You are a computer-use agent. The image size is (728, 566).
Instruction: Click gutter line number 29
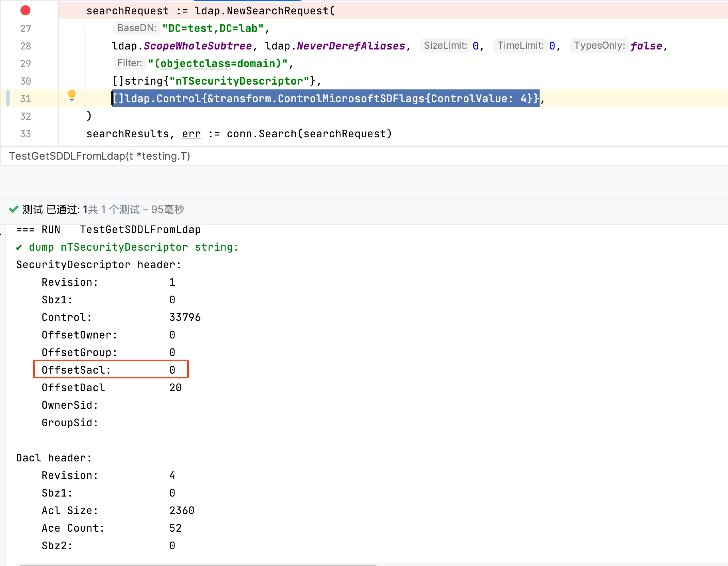pos(26,63)
